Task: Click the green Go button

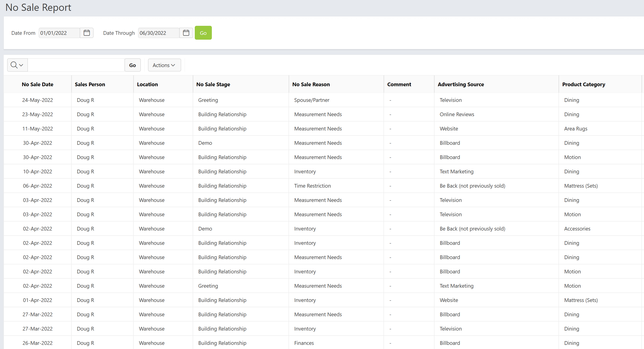Action: 203,33
